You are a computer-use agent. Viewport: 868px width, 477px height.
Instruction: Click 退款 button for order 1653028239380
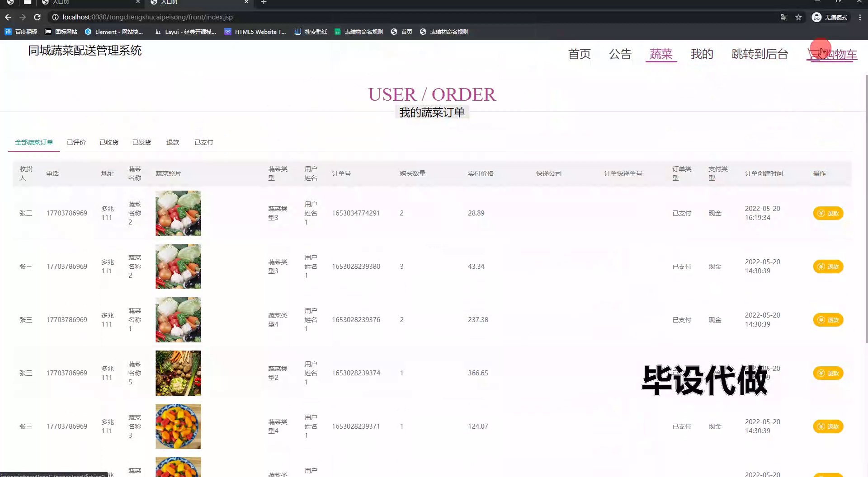pyautogui.click(x=828, y=267)
